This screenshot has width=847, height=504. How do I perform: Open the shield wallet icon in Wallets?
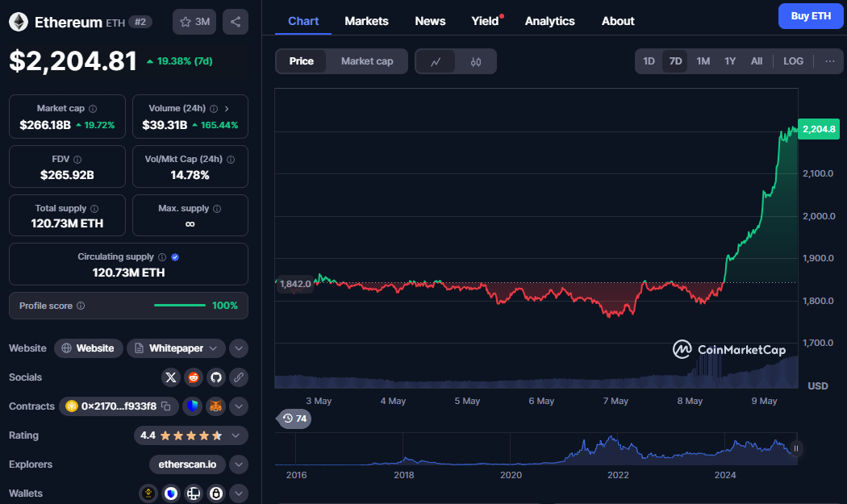(171, 494)
